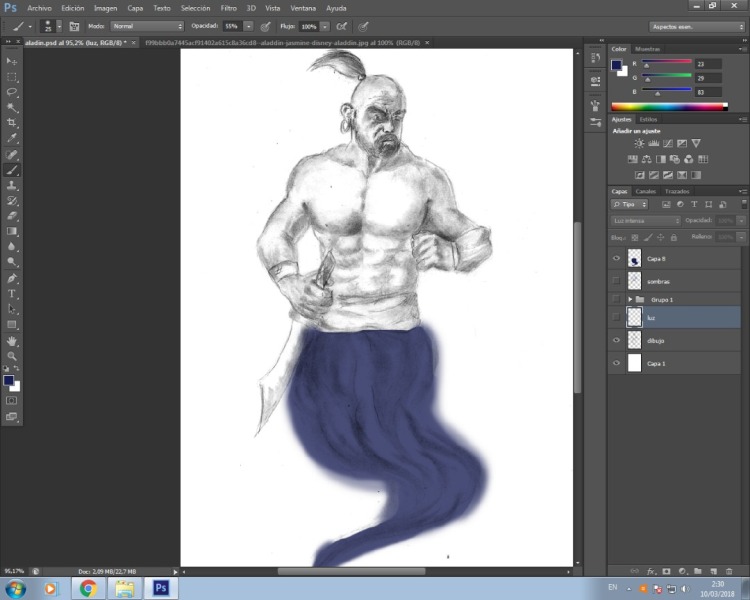Image resolution: width=750 pixels, height=600 pixels.
Task: Toggle pressure for opacity icon
Action: coord(265,26)
